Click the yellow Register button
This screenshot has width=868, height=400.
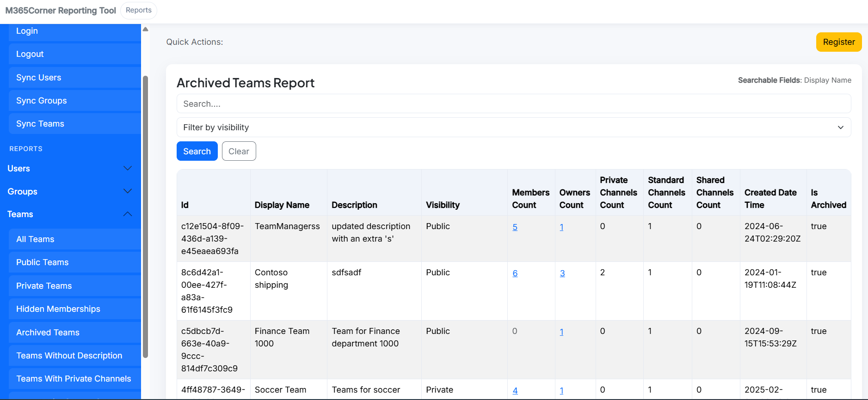838,42
